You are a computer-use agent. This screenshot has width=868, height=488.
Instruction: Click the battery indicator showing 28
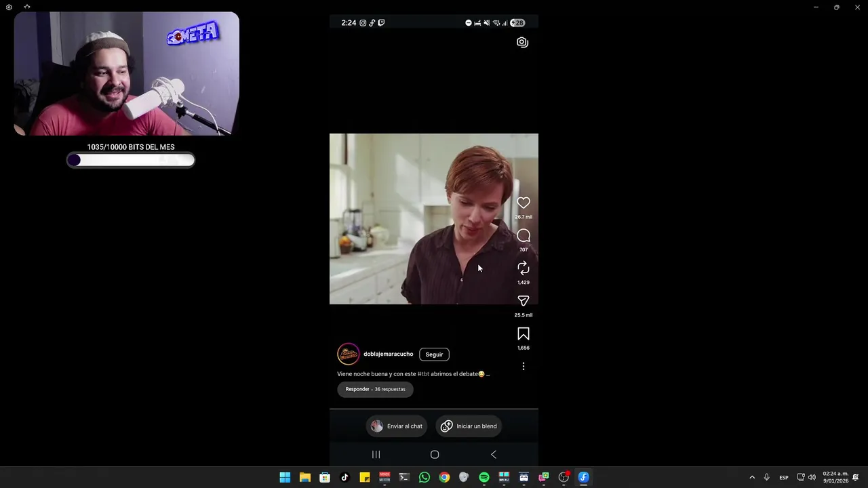pos(517,23)
